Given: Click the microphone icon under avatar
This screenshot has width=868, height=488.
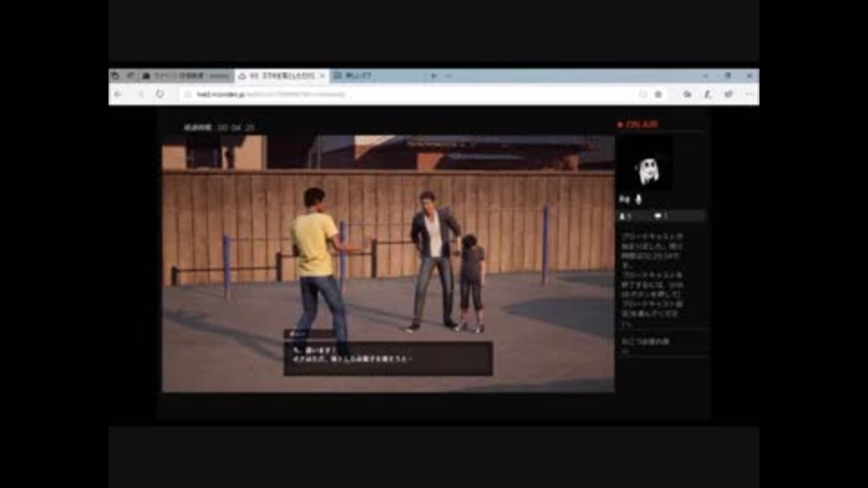Looking at the screenshot, I should [638, 199].
